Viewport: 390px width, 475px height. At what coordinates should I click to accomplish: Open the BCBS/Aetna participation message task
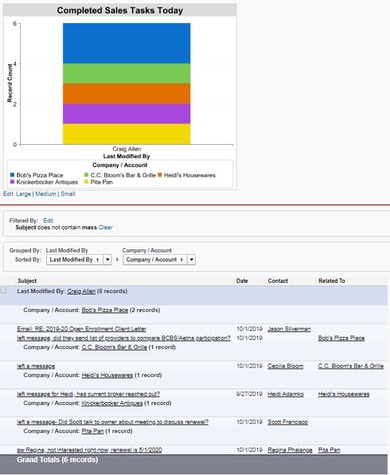point(124,338)
